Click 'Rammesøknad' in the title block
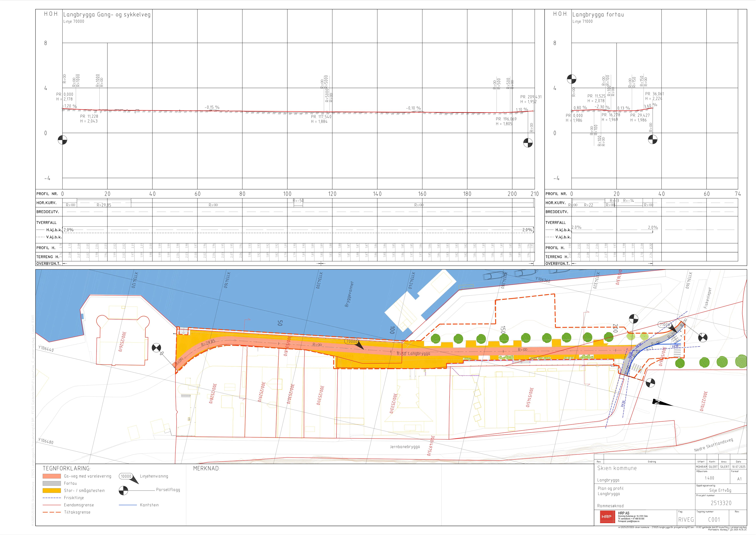Screen dimensions: 756x535 pyautogui.click(x=610, y=506)
